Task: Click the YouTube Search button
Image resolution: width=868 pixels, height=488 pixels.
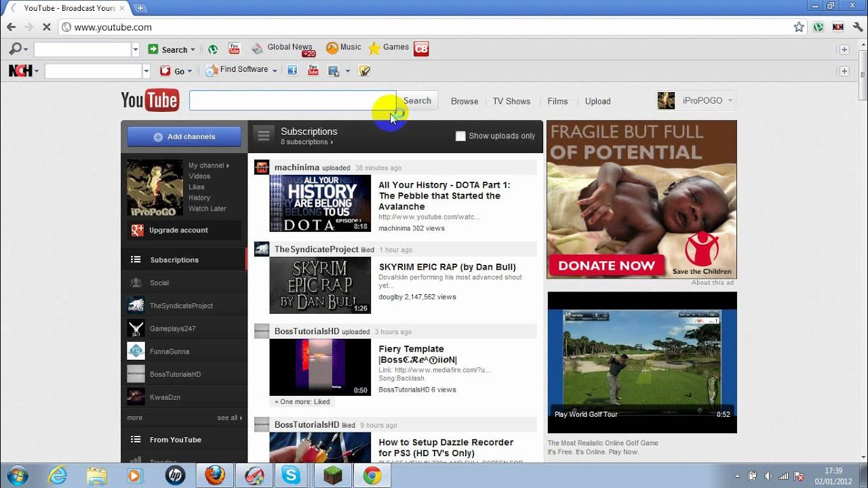Action: (x=417, y=100)
